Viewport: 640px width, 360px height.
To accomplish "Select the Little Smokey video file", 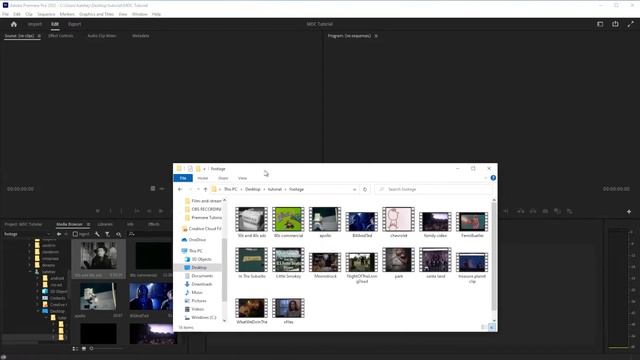I will 288,263.
